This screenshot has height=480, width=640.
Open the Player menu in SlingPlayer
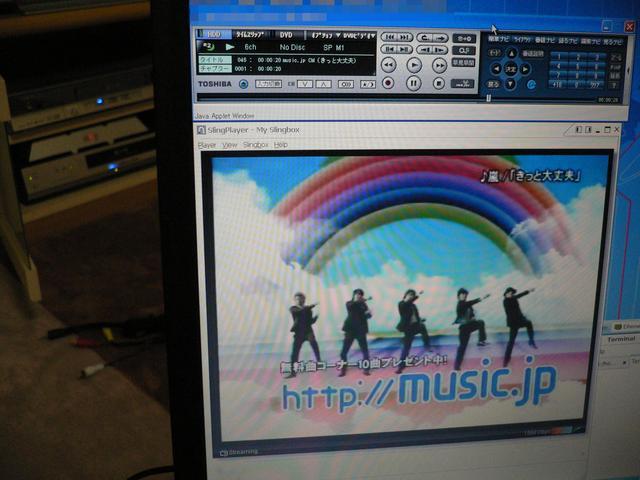tap(207, 145)
